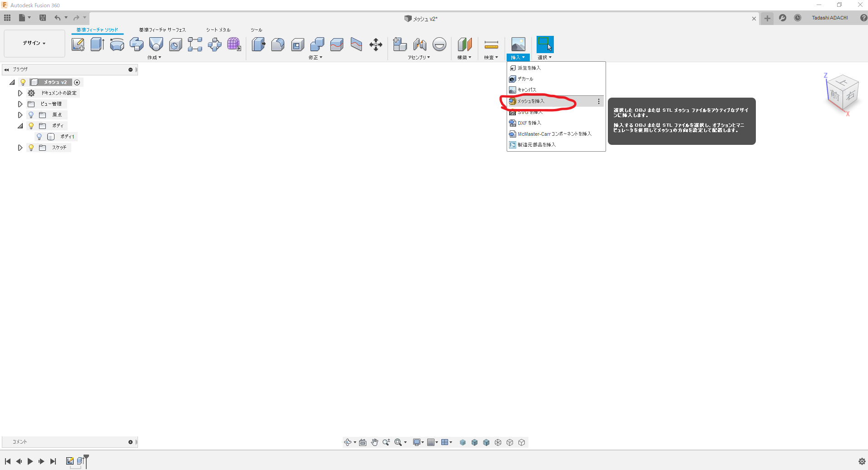Toggle visibility bulb of スケッチ folder
Image resolution: width=868 pixels, height=470 pixels.
tap(31, 148)
